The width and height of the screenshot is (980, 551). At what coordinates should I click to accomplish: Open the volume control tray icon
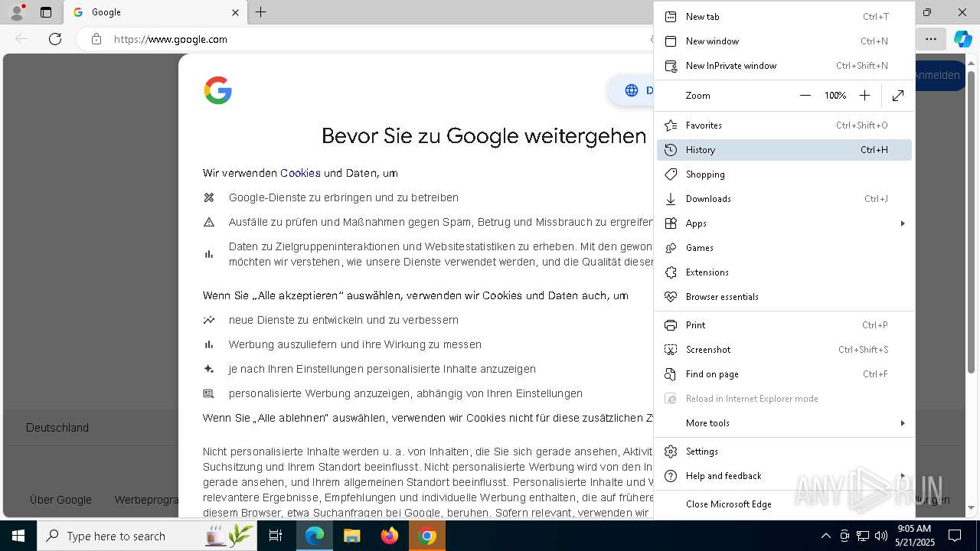point(880,536)
